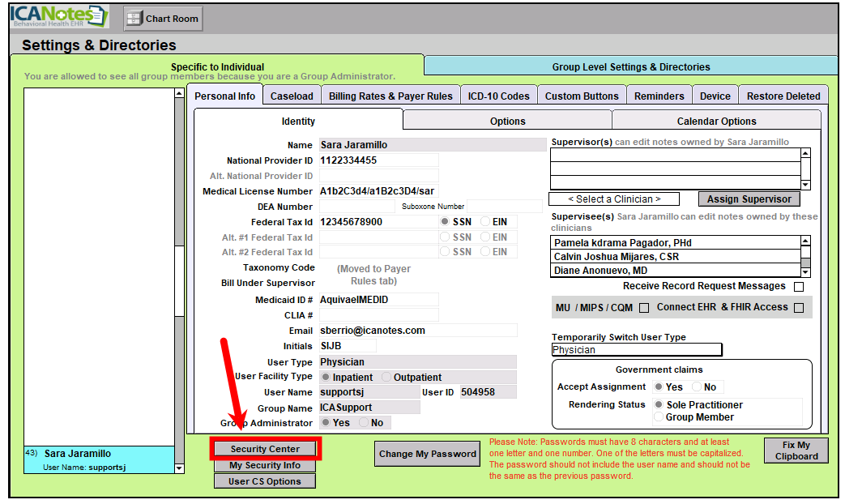845x504 pixels.
Task: Select EIN for Federal Tax Id
Action: pyautogui.click(x=485, y=222)
